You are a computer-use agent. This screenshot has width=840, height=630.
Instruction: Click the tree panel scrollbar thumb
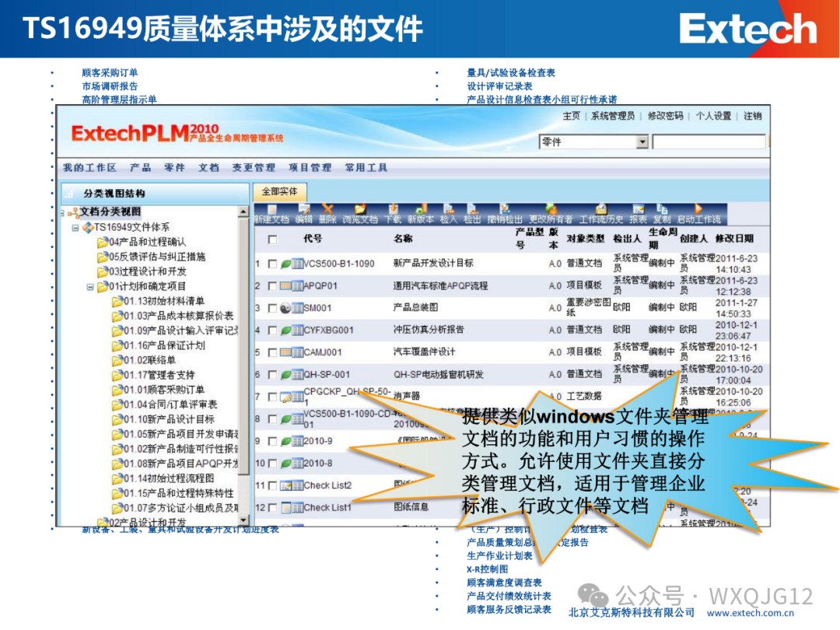click(x=243, y=346)
